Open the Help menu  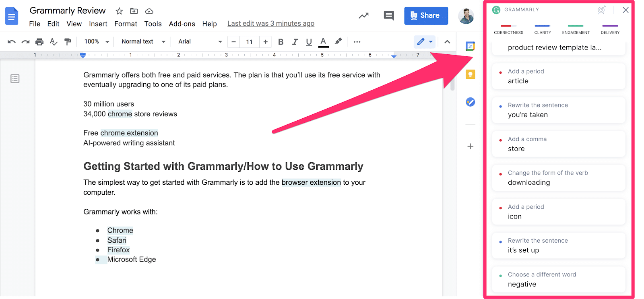(209, 24)
